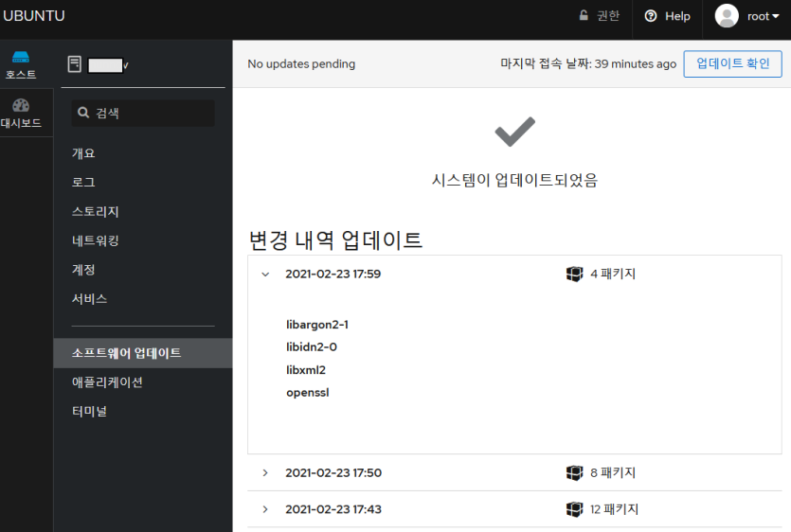
Task: Click the 변경 내역 업데이트 heading
Action: click(x=335, y=240)
